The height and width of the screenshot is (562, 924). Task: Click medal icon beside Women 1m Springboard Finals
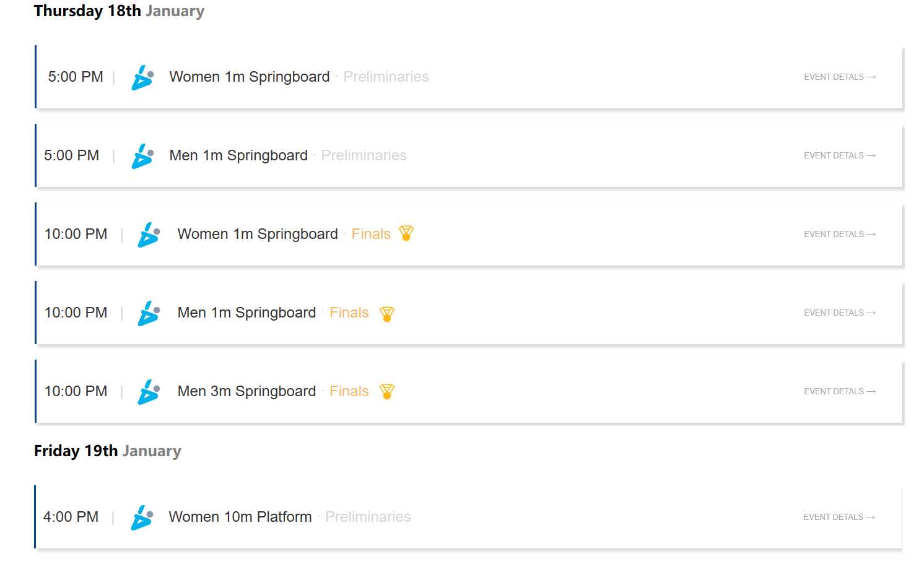point(406,233)
